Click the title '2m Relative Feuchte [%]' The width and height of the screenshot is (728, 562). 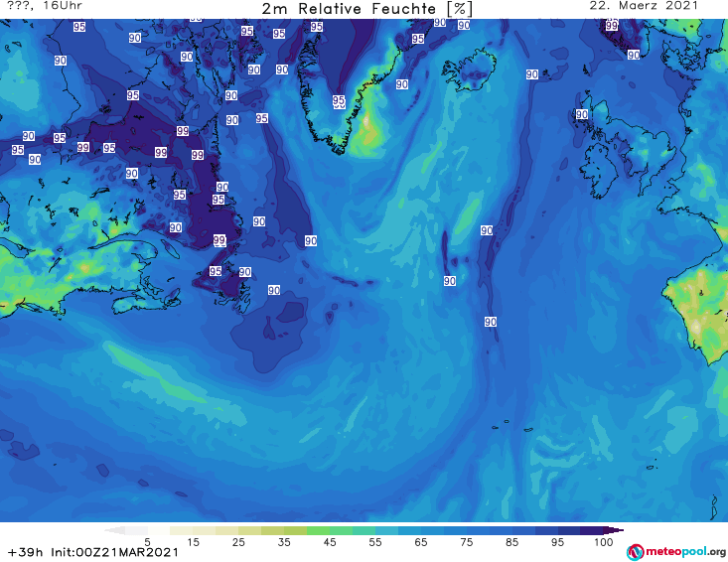coord(366,8)
